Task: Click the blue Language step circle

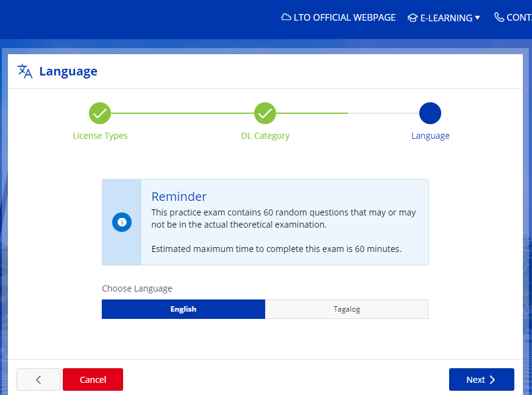Action: (x=430, y=113)
